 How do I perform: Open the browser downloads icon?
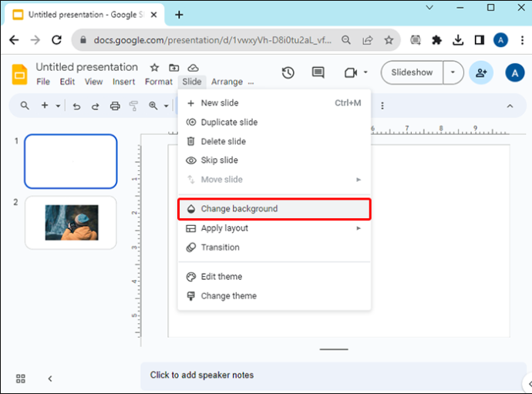click(458, 40)
